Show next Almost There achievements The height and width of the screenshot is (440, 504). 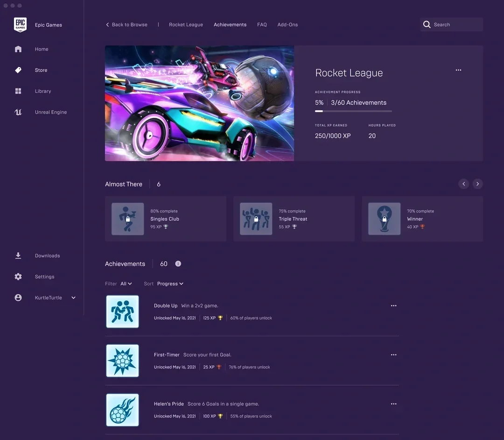[478, 184]
